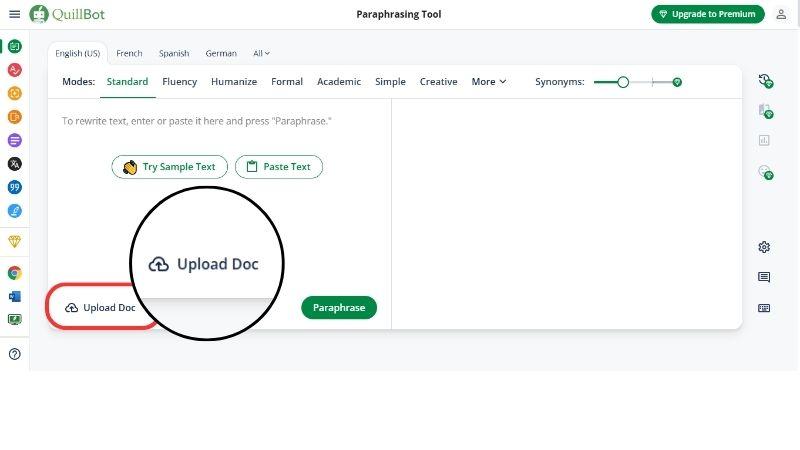This screenshot has height=450, width=800.
Task: Click the Synonyms slider middle tick mark
Action: click(x=653, y=82)
